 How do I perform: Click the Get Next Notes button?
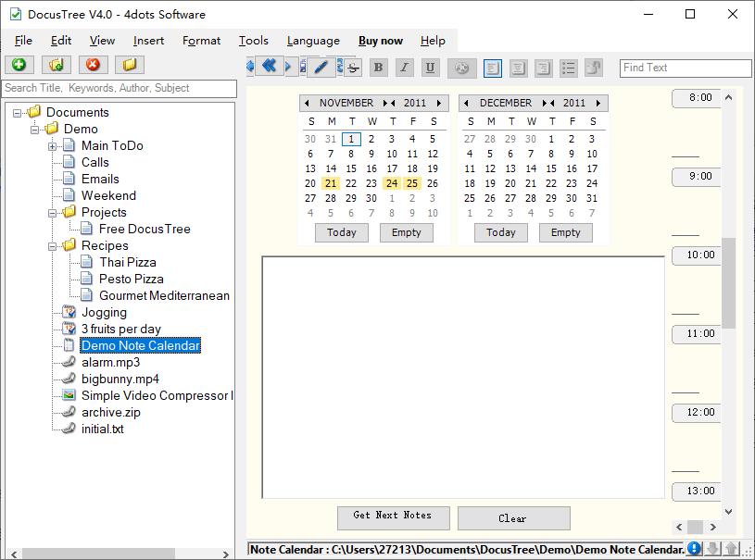pyautogui.click(x=394, y=517)
